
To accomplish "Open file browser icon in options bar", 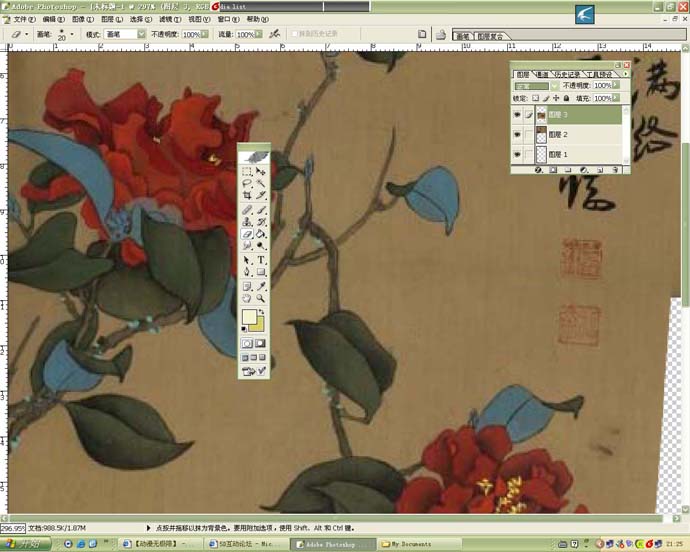I will click(441, 34).
